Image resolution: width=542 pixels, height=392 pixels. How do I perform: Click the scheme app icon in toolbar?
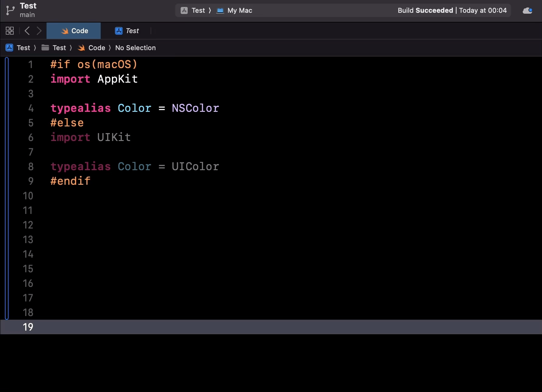[184, 10]
